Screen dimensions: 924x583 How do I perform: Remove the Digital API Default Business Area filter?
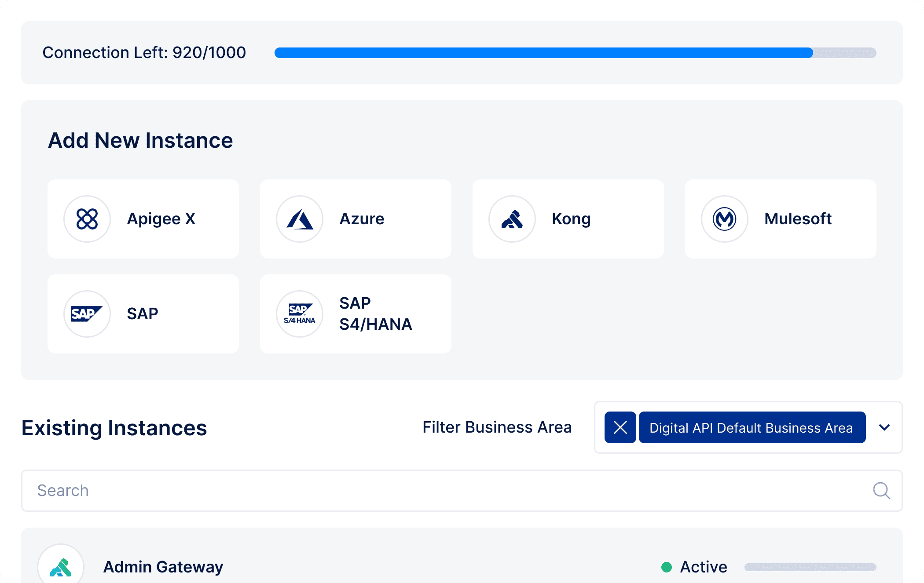[620, 427]
